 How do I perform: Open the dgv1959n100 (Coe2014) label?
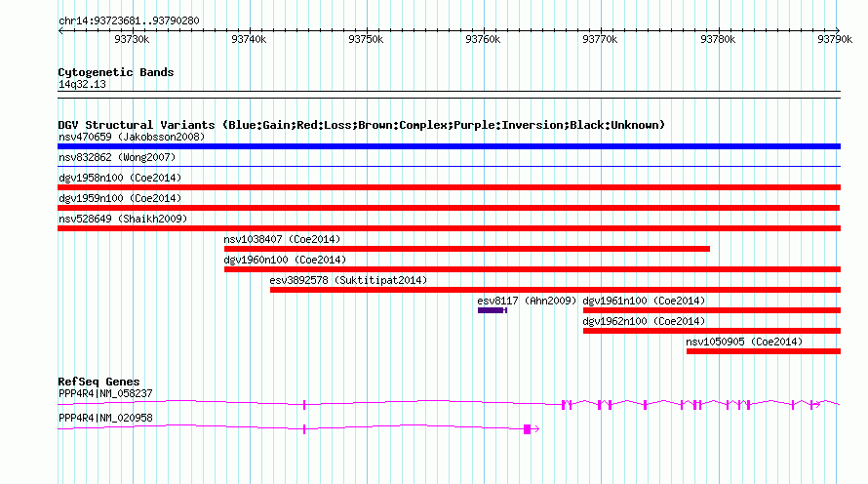120,198
